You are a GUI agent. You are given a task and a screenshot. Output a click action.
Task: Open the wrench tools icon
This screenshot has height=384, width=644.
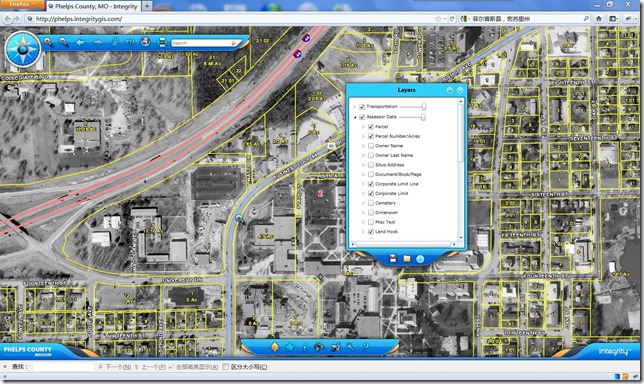(x=350, y=347)
